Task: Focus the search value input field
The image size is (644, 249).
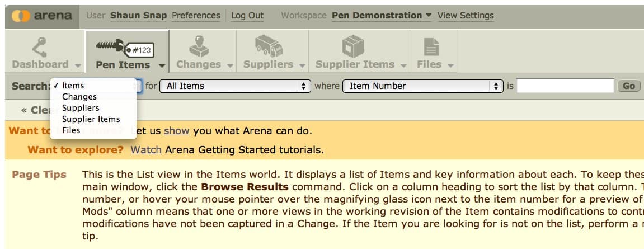Action: [565, 86]
